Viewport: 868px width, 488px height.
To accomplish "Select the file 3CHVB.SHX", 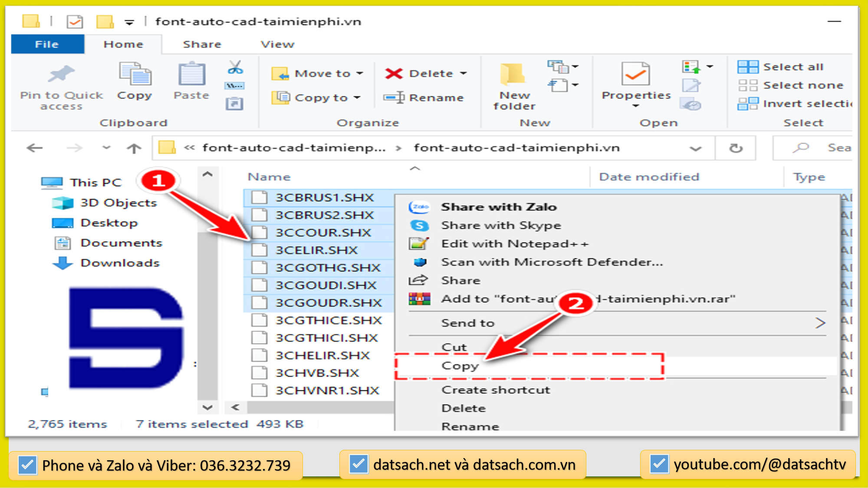I will pyautogui.click(x=317, y=372).
